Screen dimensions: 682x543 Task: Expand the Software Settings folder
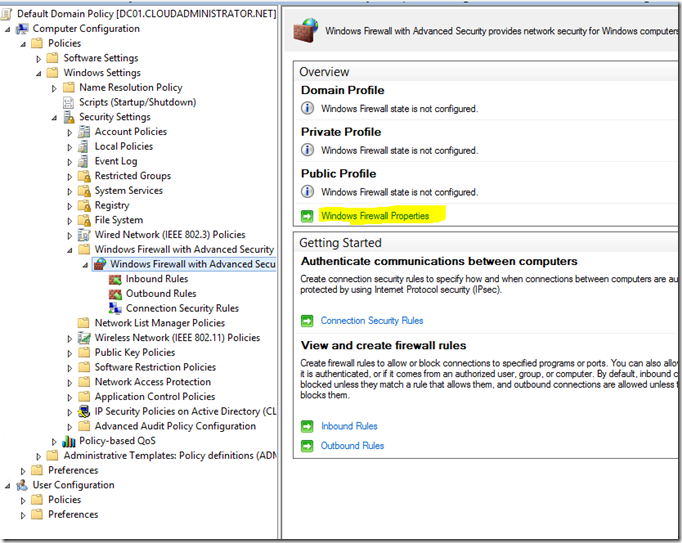40,59
